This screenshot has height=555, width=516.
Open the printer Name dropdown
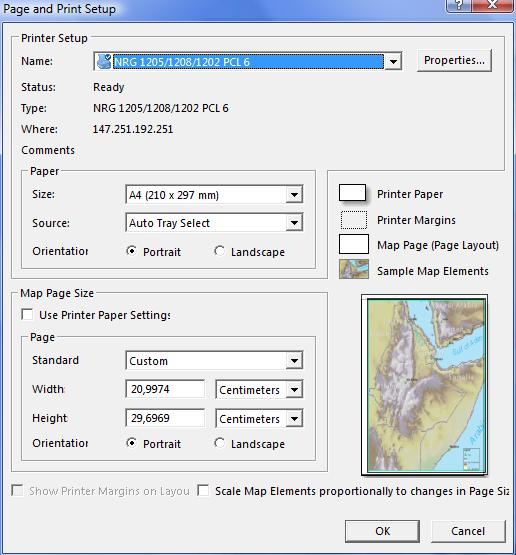pyautogui.click(x=393, y=62)
